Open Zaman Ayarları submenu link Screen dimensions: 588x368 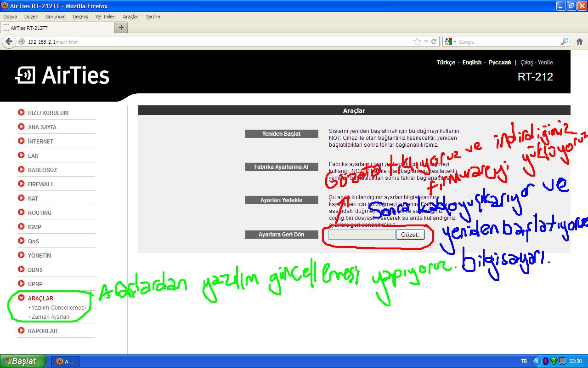pos(51,316)
